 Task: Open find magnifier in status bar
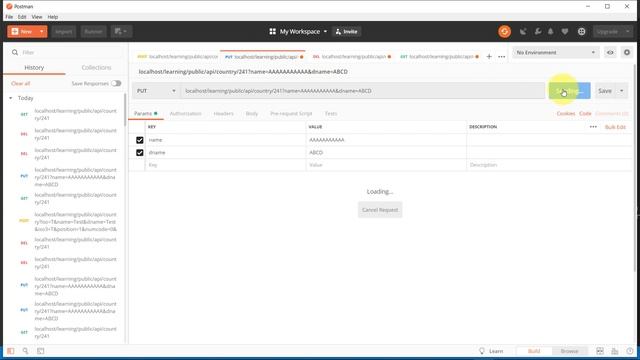coord(25,351)
